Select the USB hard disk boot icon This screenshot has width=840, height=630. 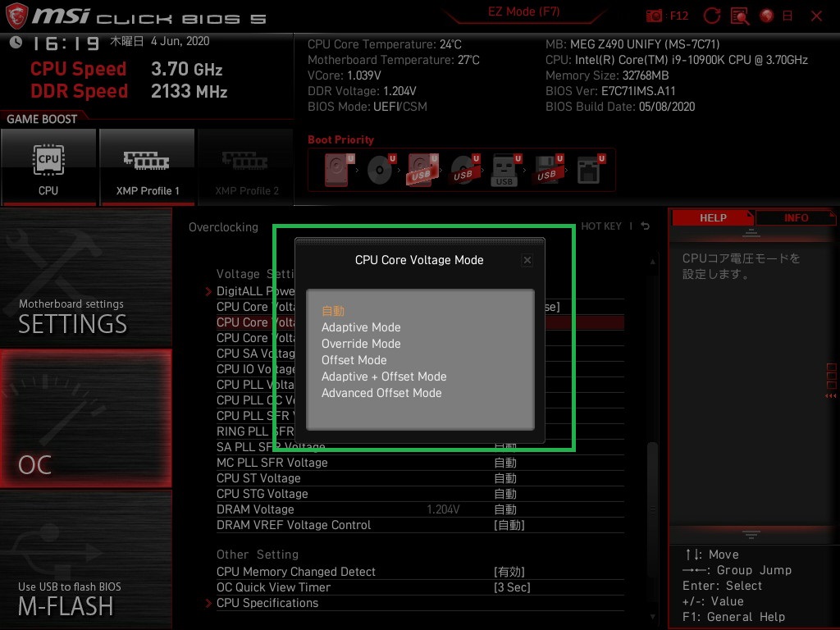tap(422, 170)
